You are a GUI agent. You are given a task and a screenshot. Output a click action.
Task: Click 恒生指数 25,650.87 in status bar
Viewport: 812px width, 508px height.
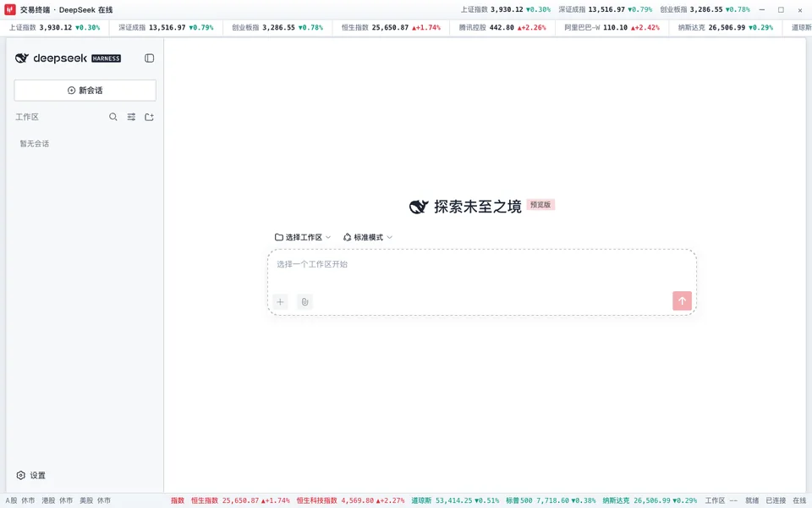click(x=240, y=500)
